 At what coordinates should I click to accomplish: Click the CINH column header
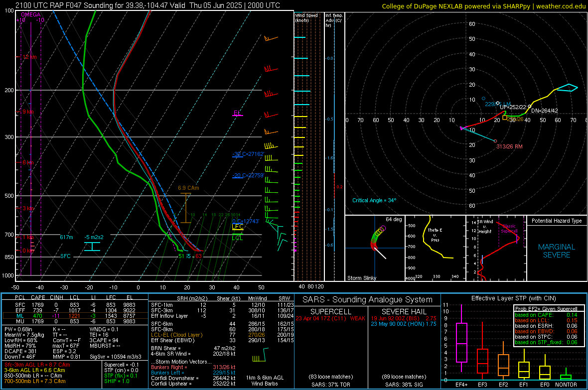57,297
